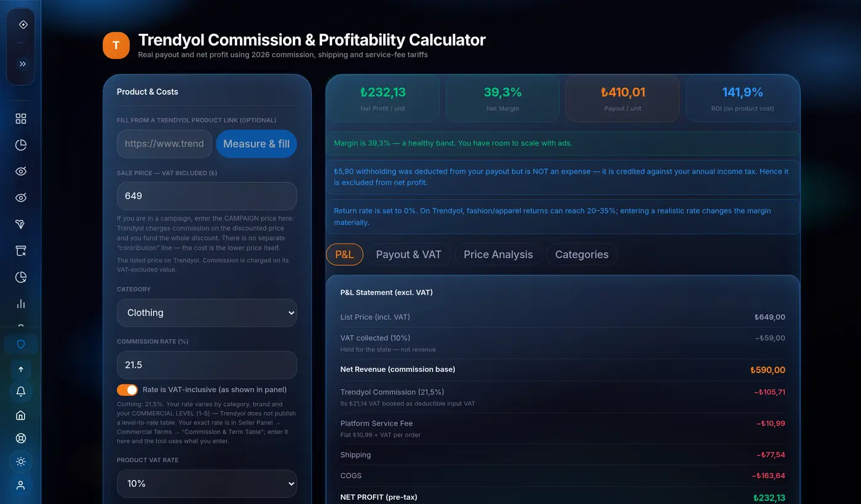Click the List Price value ₺649,00

[770, 317]
